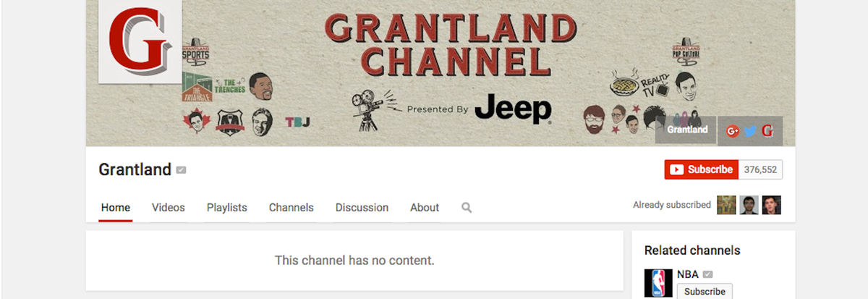Go to the Channels tab
The height and width of the screenshot is (299, 868).
[292, 208]
